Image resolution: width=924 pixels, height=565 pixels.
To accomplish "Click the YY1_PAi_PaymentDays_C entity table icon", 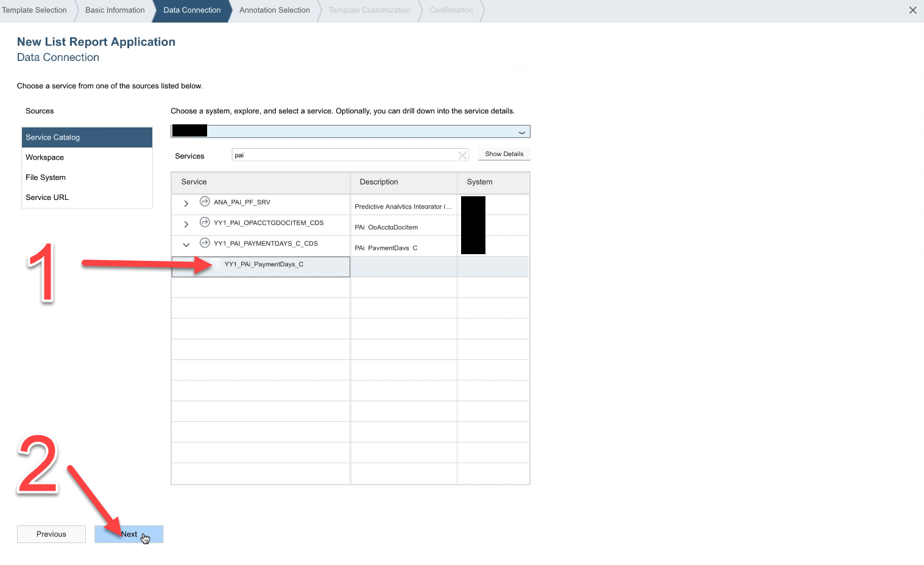I will [x=217, y=265].
